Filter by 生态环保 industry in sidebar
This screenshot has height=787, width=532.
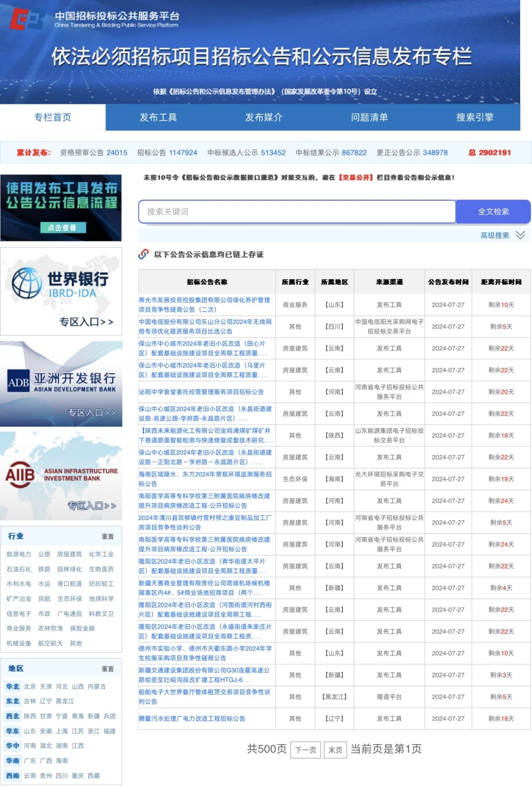tap(69, 599)
